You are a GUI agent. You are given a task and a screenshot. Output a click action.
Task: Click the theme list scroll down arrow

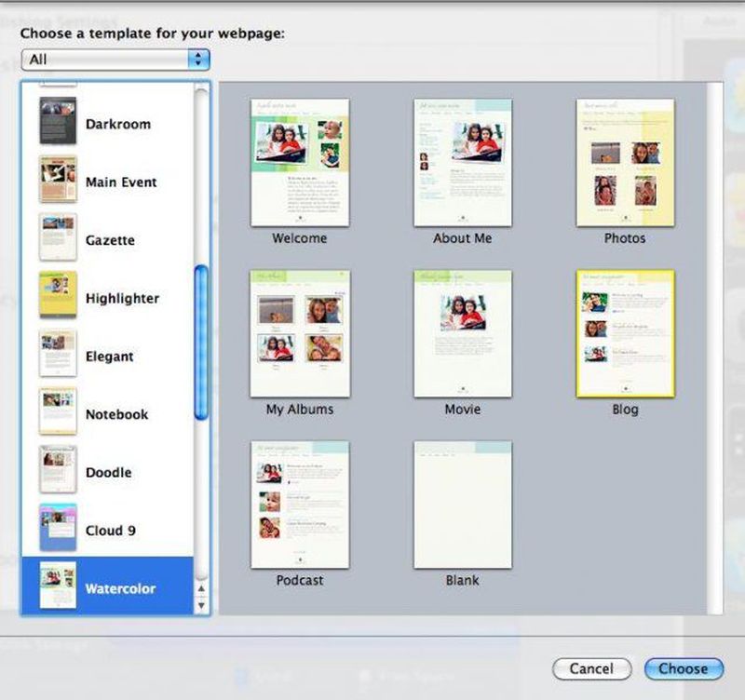(x=201, y=606)
